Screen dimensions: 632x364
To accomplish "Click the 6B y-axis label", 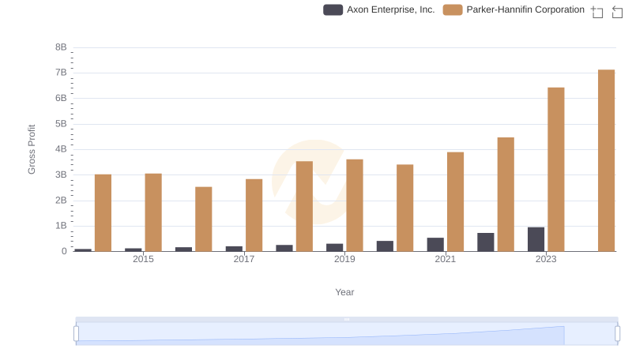I will click(x=61, y=98).
